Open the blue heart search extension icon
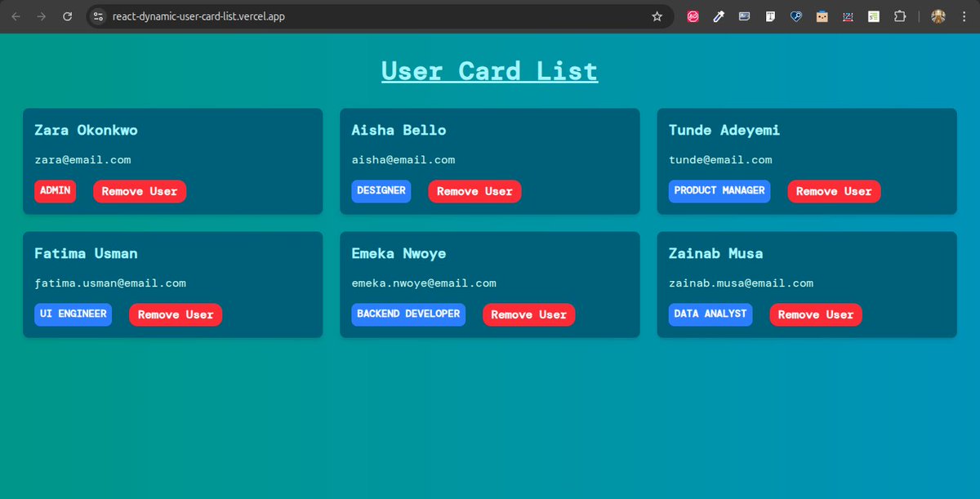Image resolution: width=980 pixels, height=499 pixels. (x=796, y=16)
